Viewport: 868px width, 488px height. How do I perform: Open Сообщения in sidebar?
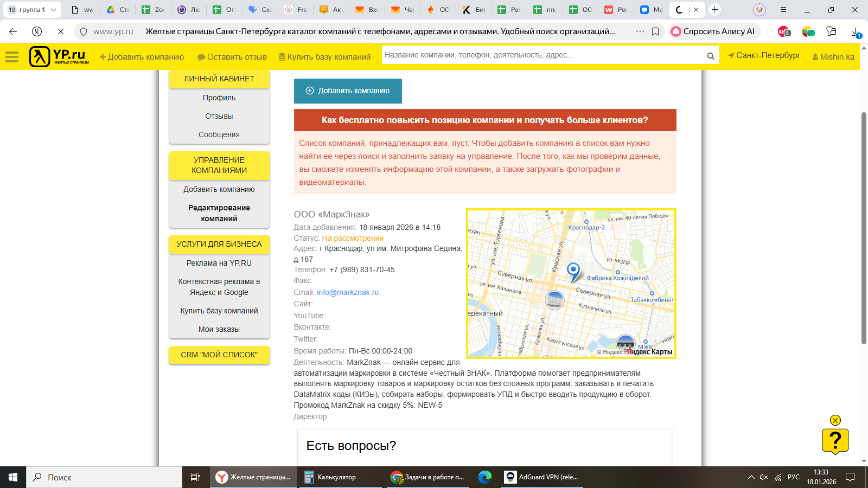(219, 134)
